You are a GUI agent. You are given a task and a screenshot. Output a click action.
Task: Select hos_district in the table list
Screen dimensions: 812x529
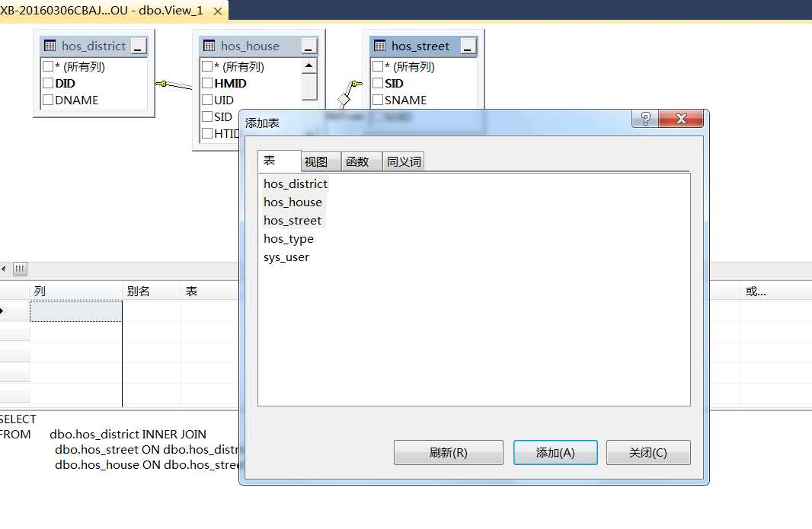[296, 183]
